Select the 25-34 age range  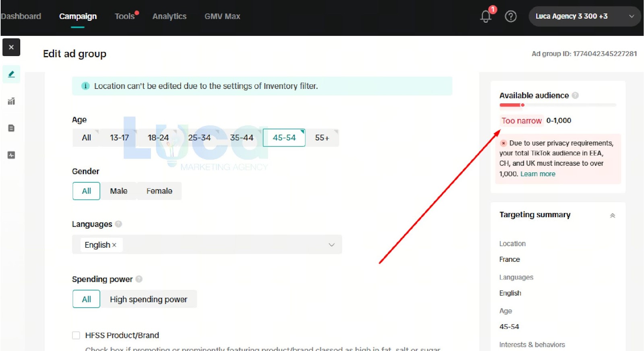pyautogui.click(x=199, y=138)
